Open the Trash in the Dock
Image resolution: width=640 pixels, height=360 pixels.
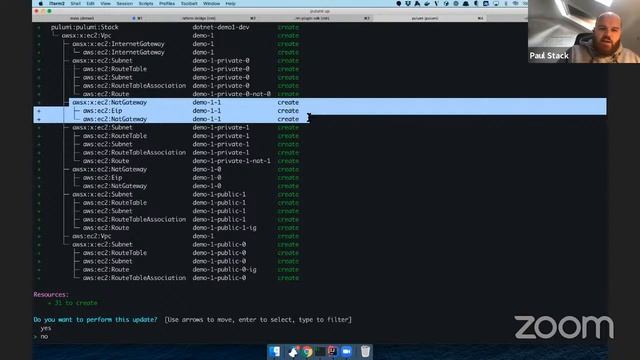(x=365, y=351)
